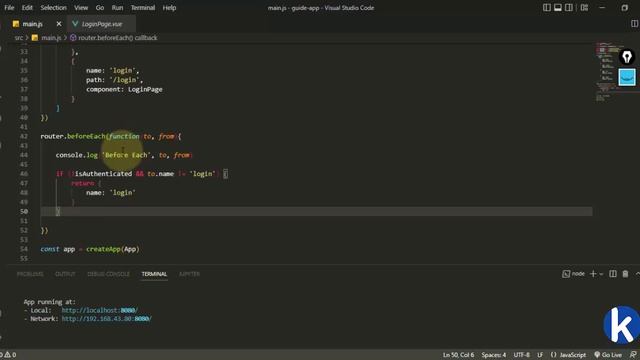This screenshot has height=360, width=640.
Task: Open feedback icon in status bar corner
Action: [633, 355]
